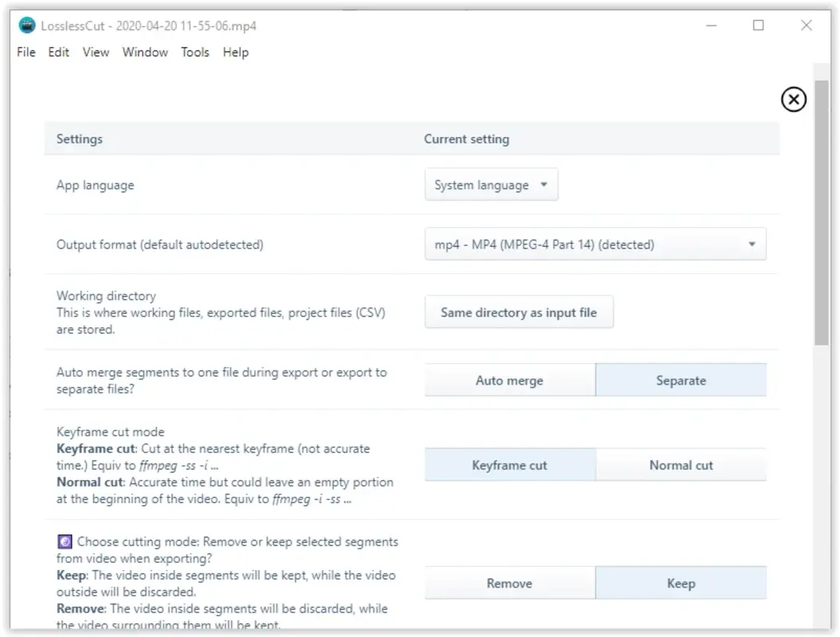Open the Help menu
840x637 pixels.
(235, 52)
